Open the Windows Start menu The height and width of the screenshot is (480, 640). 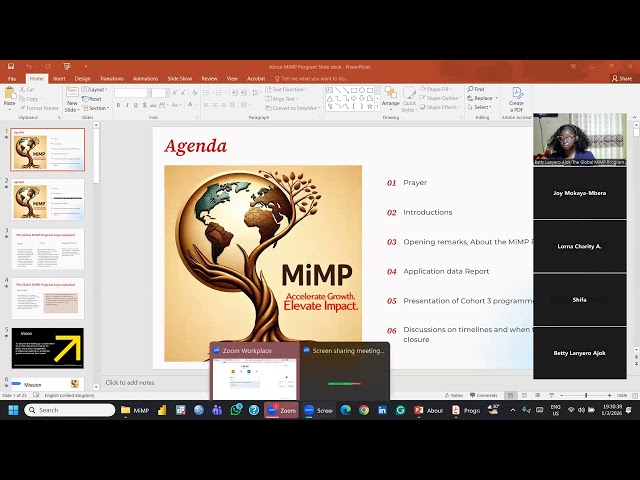click(x=13, y=410)
